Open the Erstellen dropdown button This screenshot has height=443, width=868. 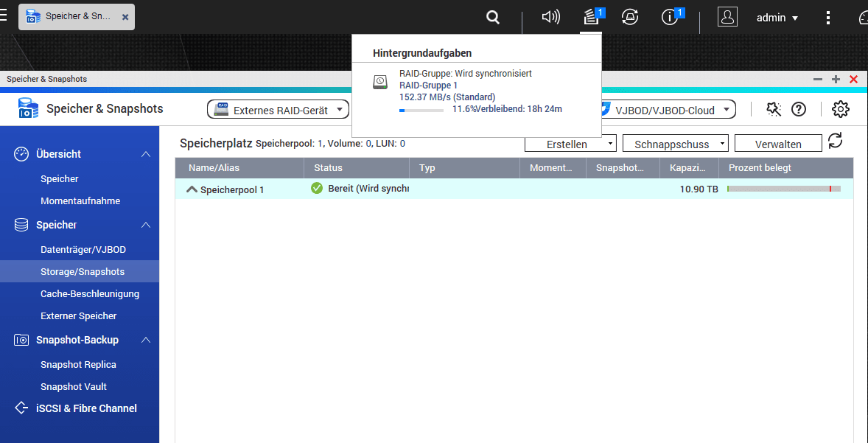click(570, 144)
